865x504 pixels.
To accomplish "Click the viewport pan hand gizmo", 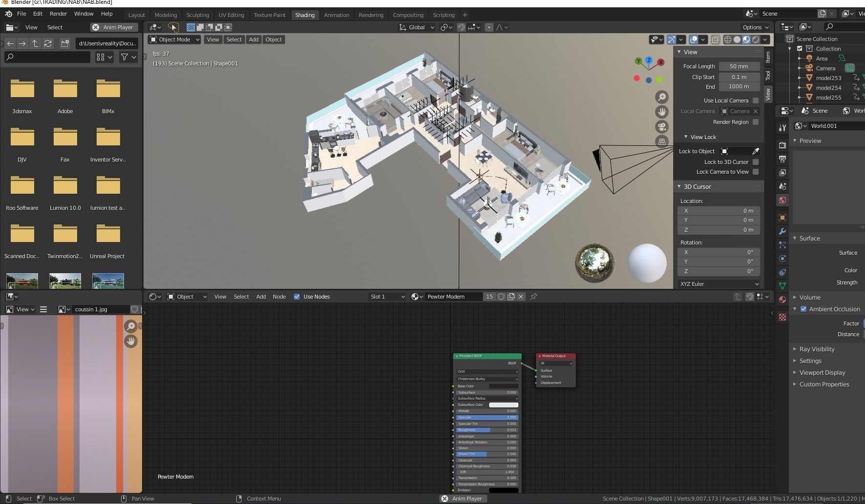I will (662, 112).
